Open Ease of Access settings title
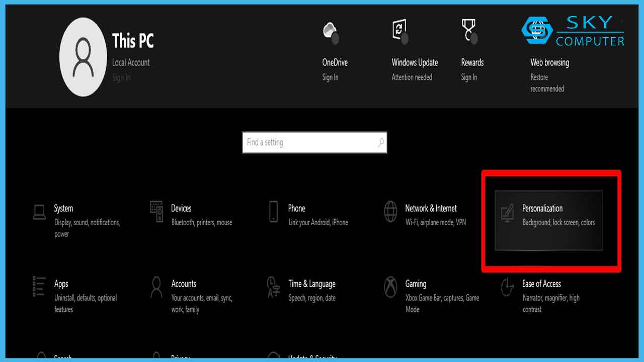This screenshot has height=362, width=644. click(541, 284)
